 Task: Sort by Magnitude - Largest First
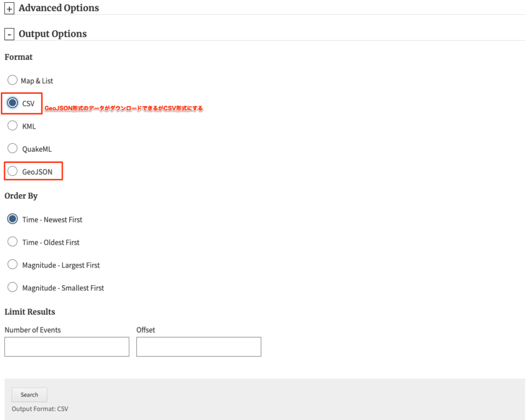(12, 264)
